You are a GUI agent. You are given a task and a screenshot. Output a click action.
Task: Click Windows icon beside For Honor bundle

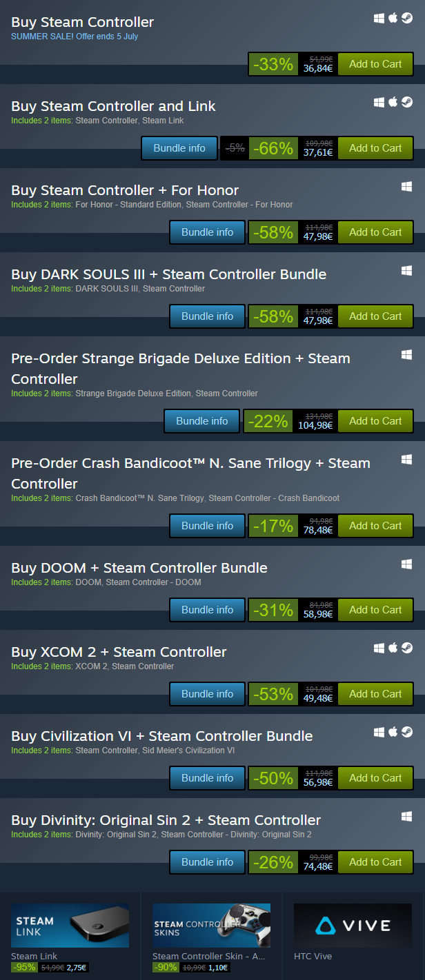coord(407,187)
